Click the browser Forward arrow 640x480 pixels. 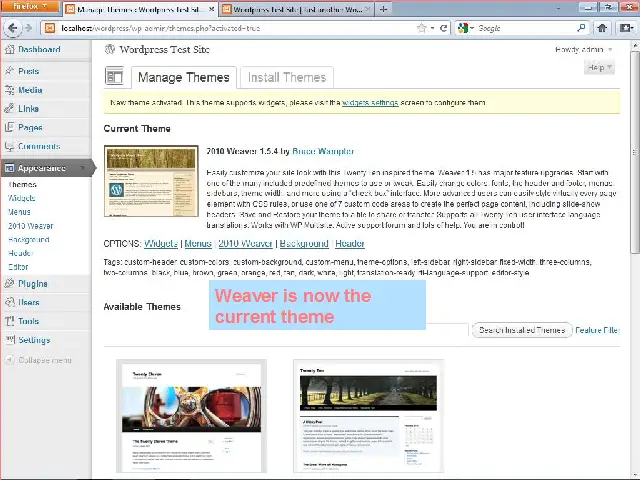[28, 28]
